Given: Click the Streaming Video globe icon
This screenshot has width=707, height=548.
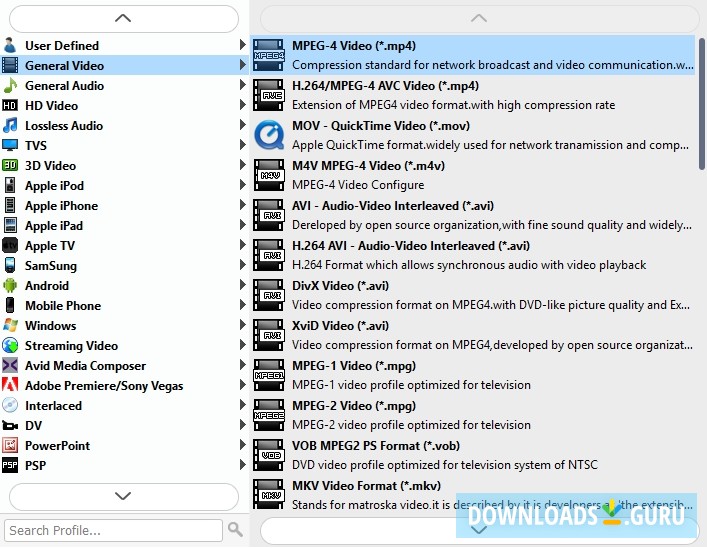Looking at the screenshot, I should (x=10, y=345).
